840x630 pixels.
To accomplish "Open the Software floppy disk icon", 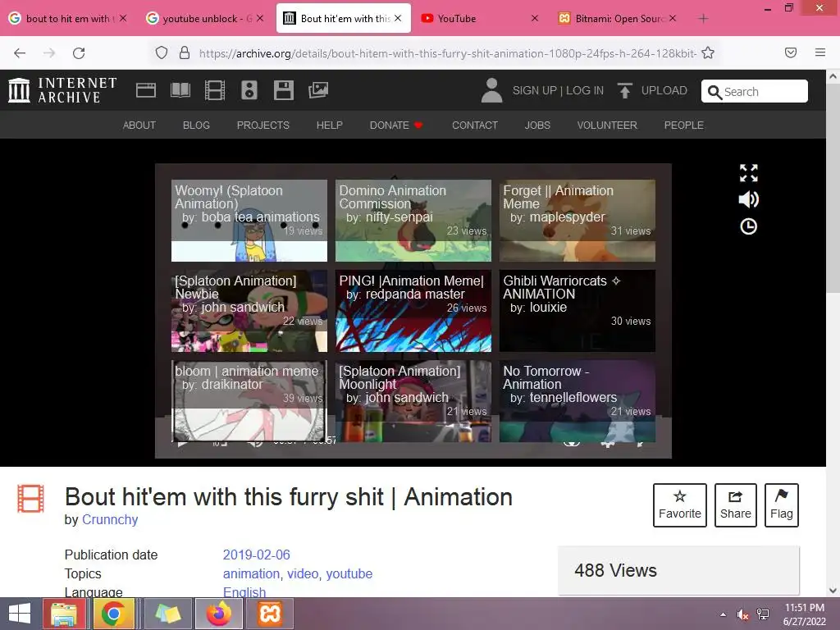I will click(x=283, y=90).
